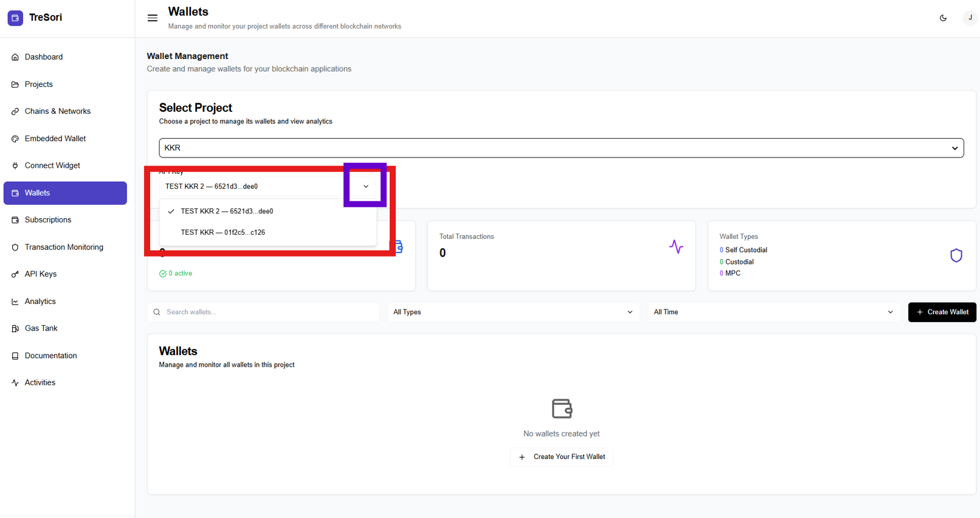
Task: Collapse the API Key dropdown chevron
Action: 365,187
